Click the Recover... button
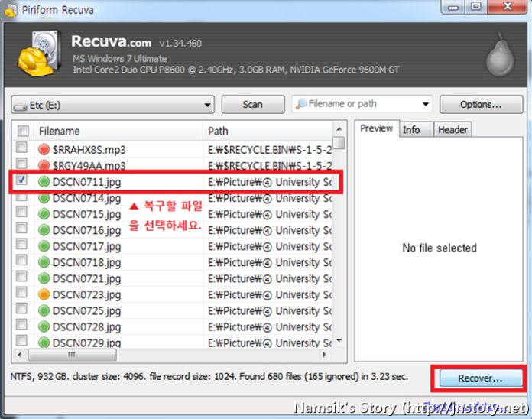This screenshot has width=532, height=419. click(479, 378)
